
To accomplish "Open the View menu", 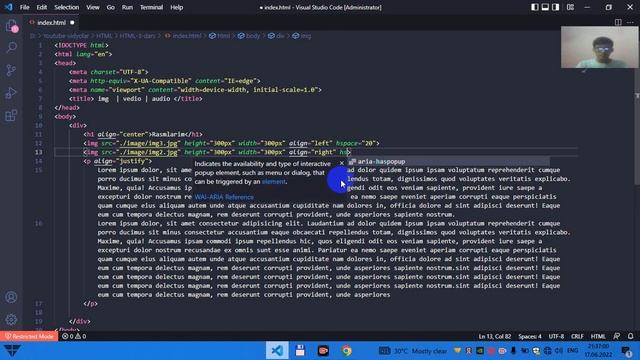I will pyautogui.click(x=93, y=7).
